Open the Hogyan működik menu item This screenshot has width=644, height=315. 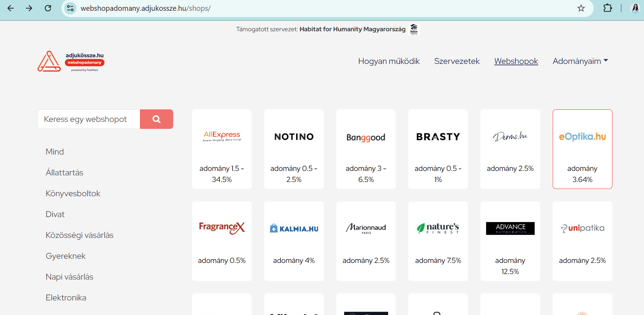point(389,61)
